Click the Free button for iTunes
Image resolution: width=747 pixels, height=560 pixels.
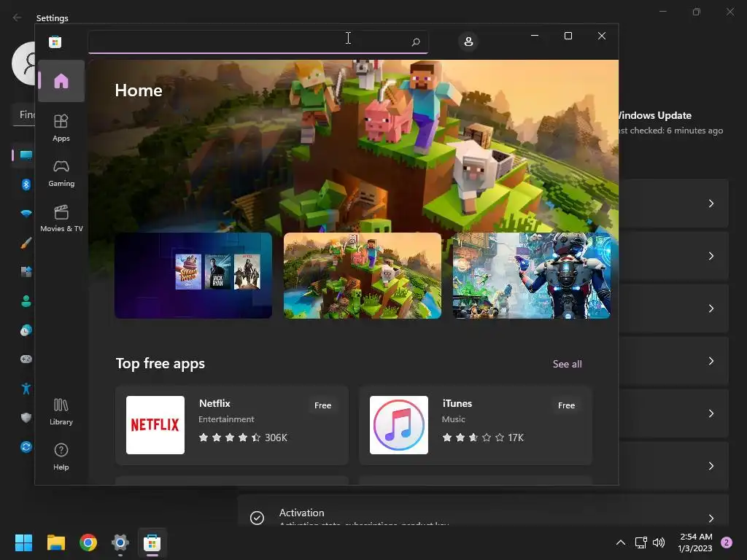(566, 405)
